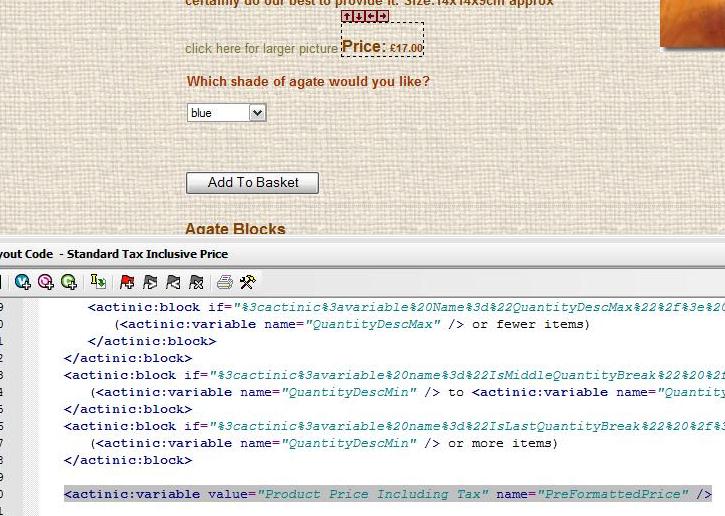Viewport: 725px width, 516px height.
Task: Add a bookmark with the red flag
Action: click(x=127, y=282)
